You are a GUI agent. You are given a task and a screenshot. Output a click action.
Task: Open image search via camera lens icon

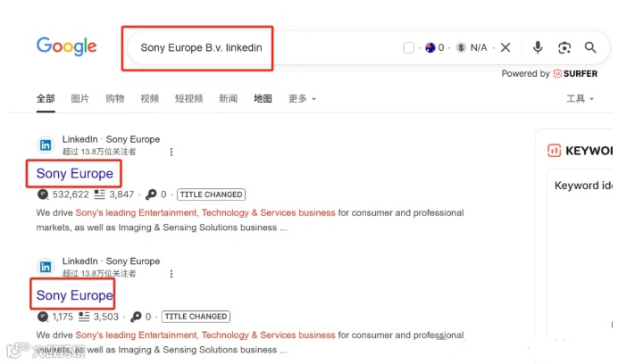point(564,48)
